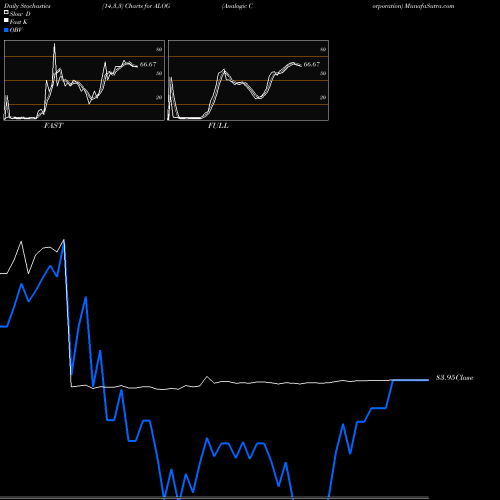Screen dimensions: 500x500
Task: Open the FAST stochastic chart thumbnail
Action: tap(84, 80)
